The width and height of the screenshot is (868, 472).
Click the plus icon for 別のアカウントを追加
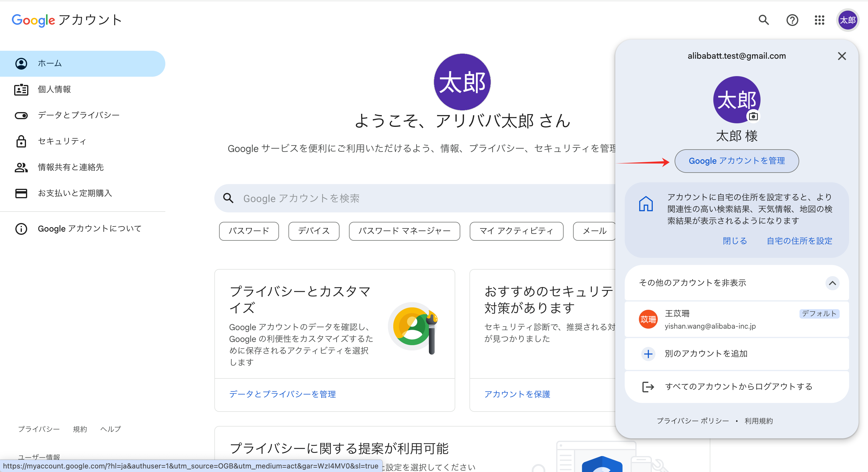(648, 354)
